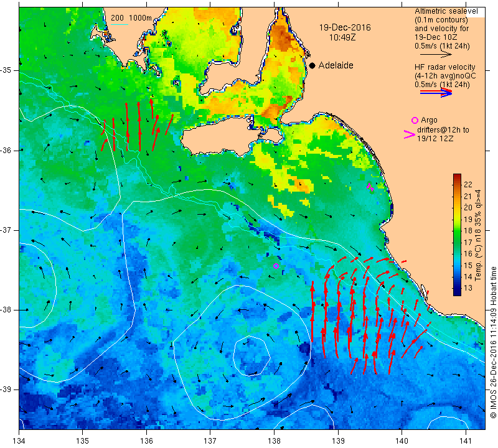Click the 'drifters@12h to' legend text

(x=443, y=130)
